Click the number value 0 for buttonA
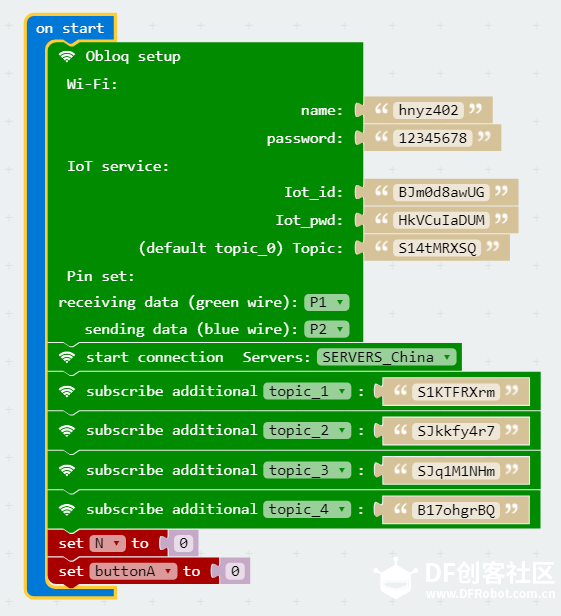 (235, 571)
